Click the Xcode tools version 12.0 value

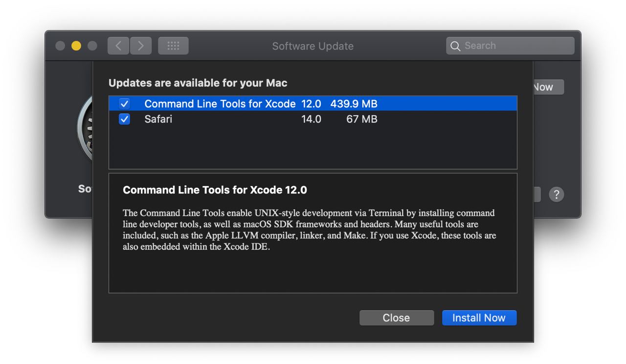(311, 104)
